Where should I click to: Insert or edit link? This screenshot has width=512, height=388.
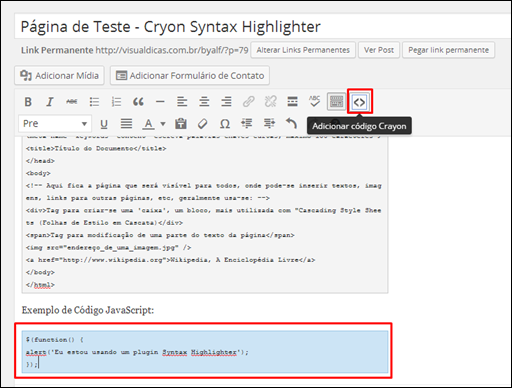coord(248,102)
